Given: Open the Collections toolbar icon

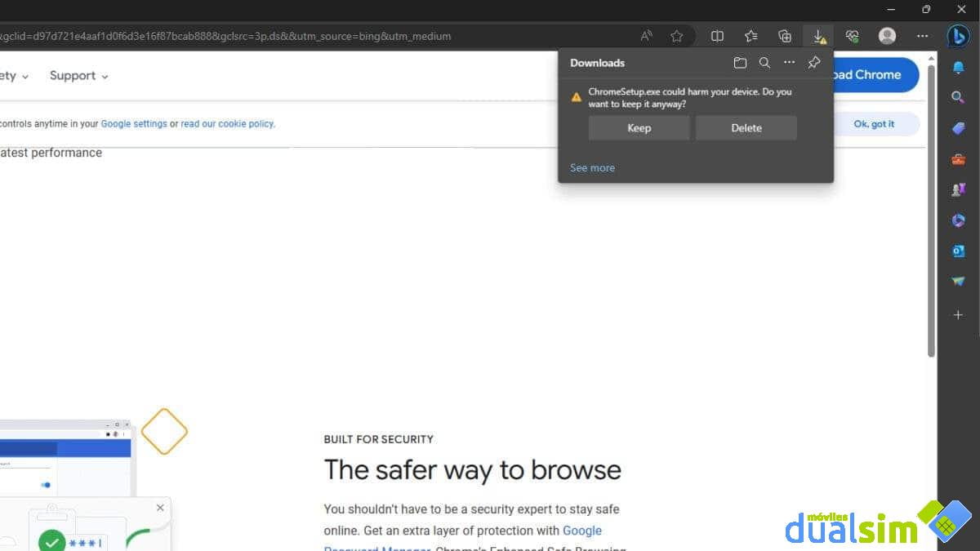Looking at the screenshot, I should (785, 36).
